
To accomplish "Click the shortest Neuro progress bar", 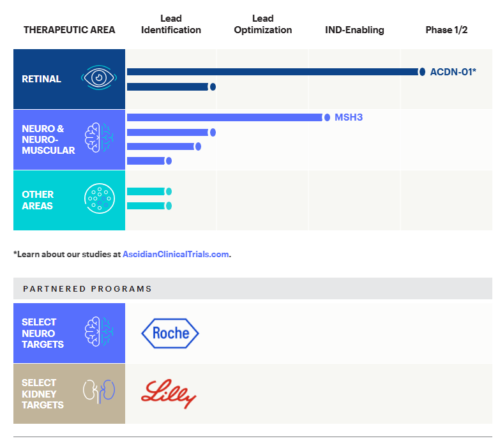I will click(149, 161).
